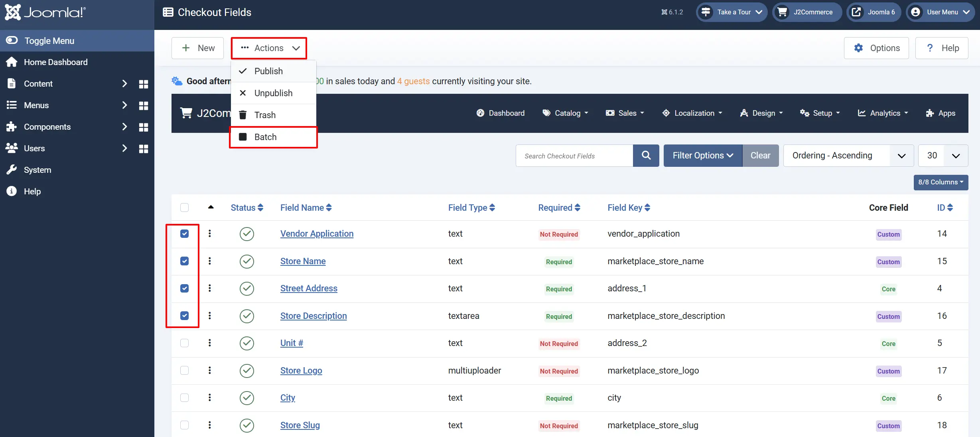Open the list limit 30 dropdown
This screenshot has width=980, height=437.
coord(943,156)
